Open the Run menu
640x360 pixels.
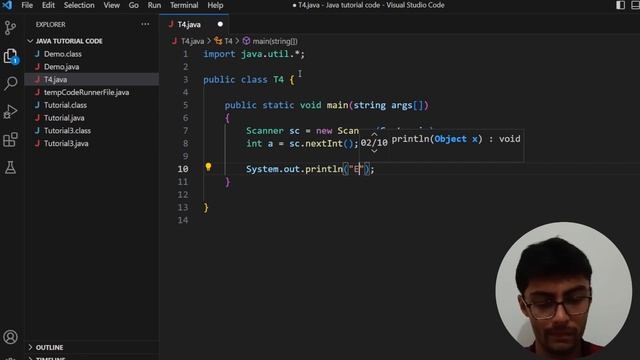154,5
